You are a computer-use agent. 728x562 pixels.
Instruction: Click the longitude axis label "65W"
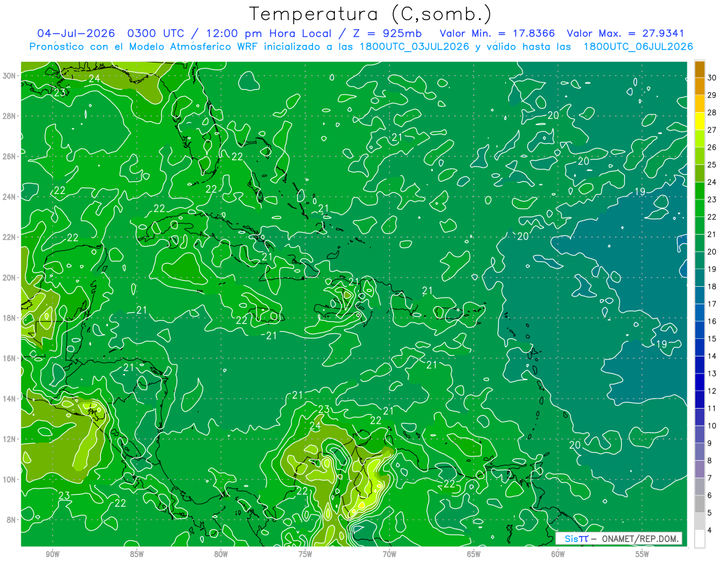point(474,554)
